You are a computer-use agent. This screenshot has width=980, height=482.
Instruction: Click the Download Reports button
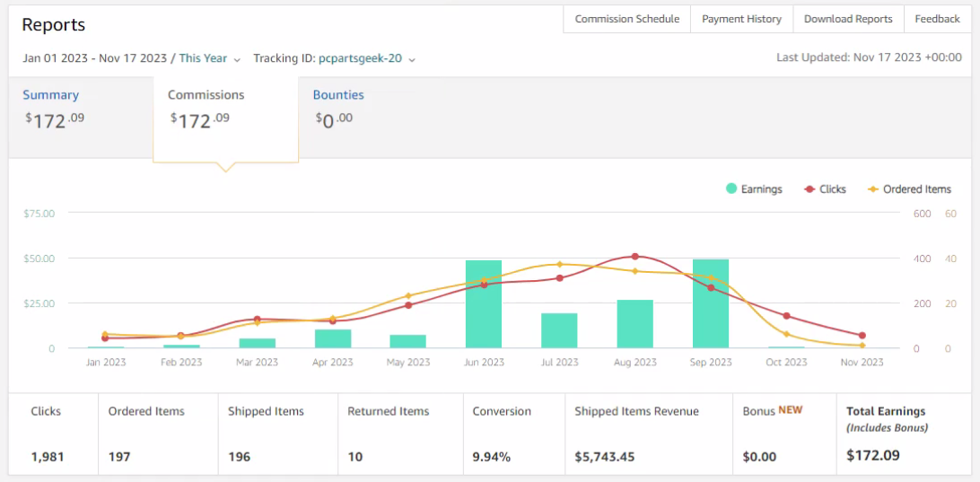click(848, 19)
